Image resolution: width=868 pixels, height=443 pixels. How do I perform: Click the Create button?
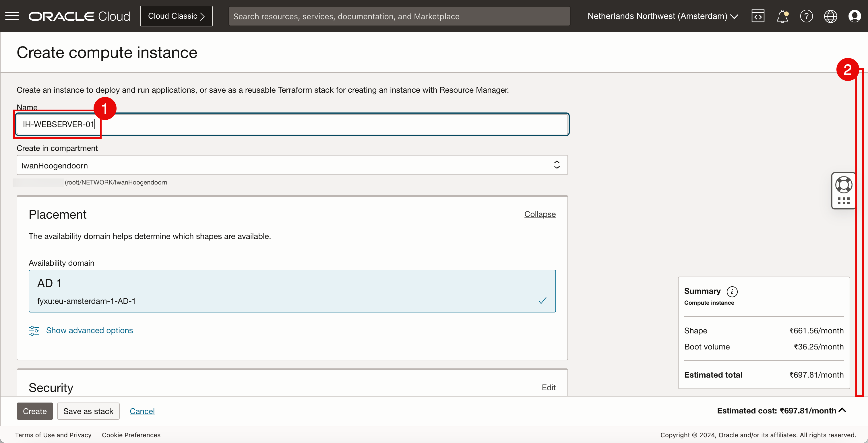[35, 411]
